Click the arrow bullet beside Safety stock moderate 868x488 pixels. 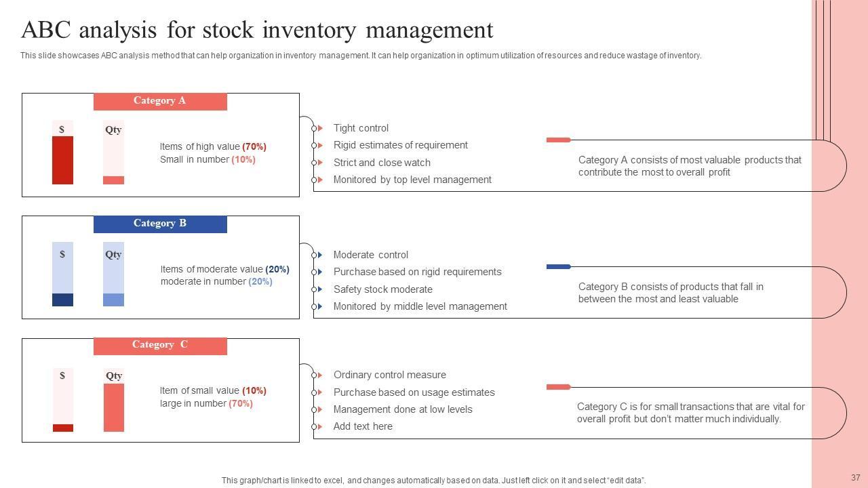[x=319, y=289]
